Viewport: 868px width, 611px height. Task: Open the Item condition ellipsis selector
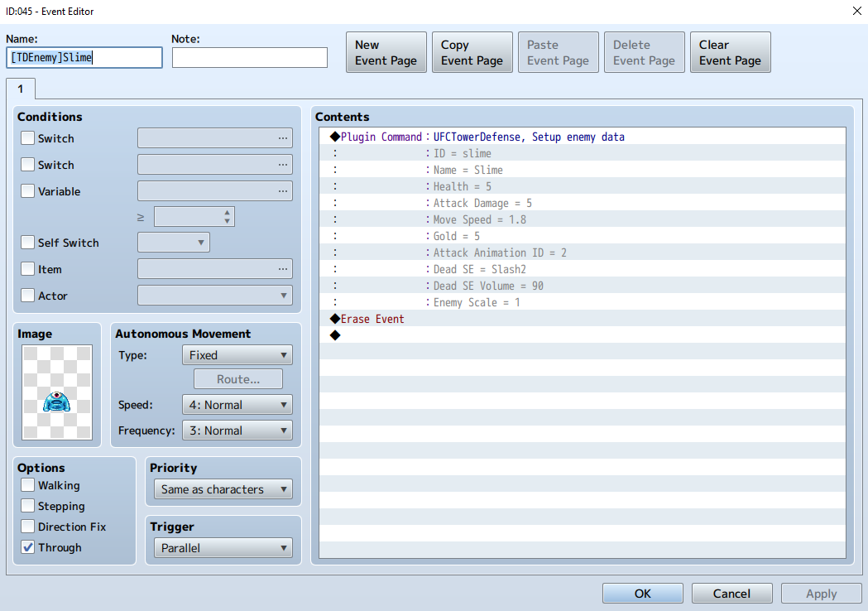(283, 269)
